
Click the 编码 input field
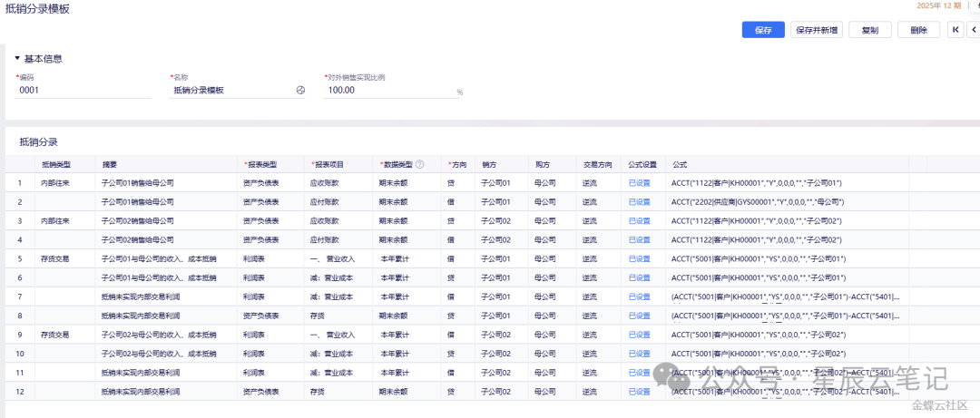tap(83, 91)
